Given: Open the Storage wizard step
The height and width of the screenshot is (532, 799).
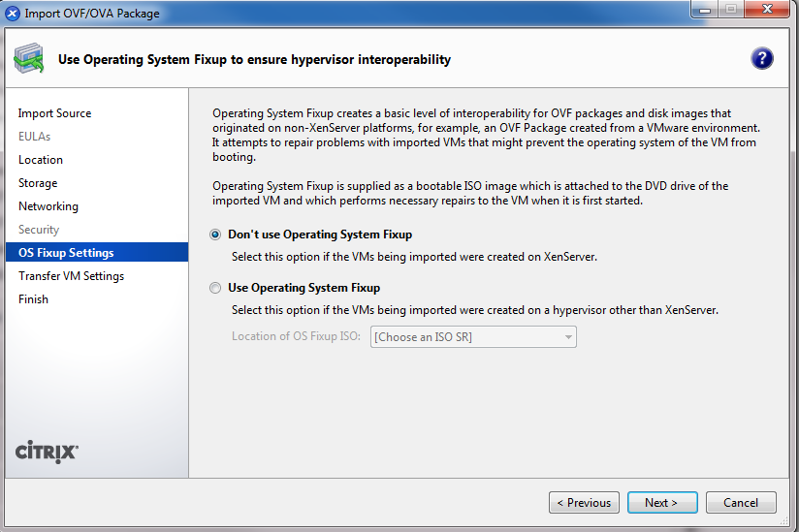Looking at the screenshot, I should [38, 183].
